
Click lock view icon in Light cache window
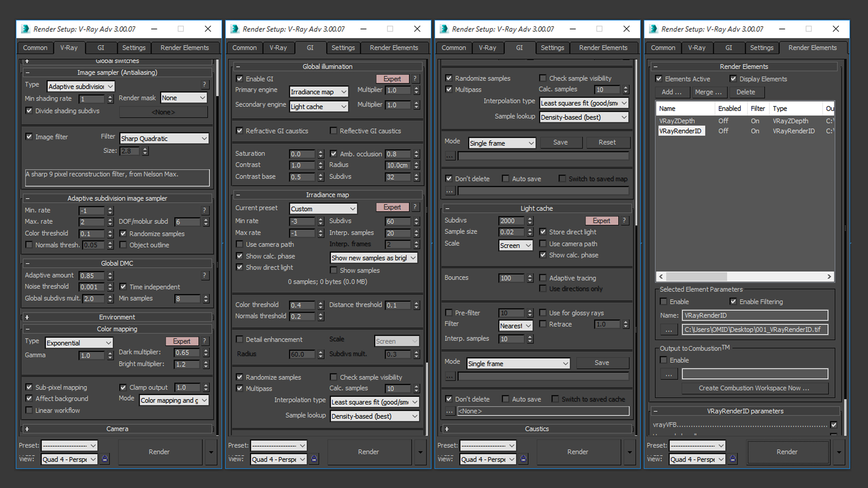point(524,459)
